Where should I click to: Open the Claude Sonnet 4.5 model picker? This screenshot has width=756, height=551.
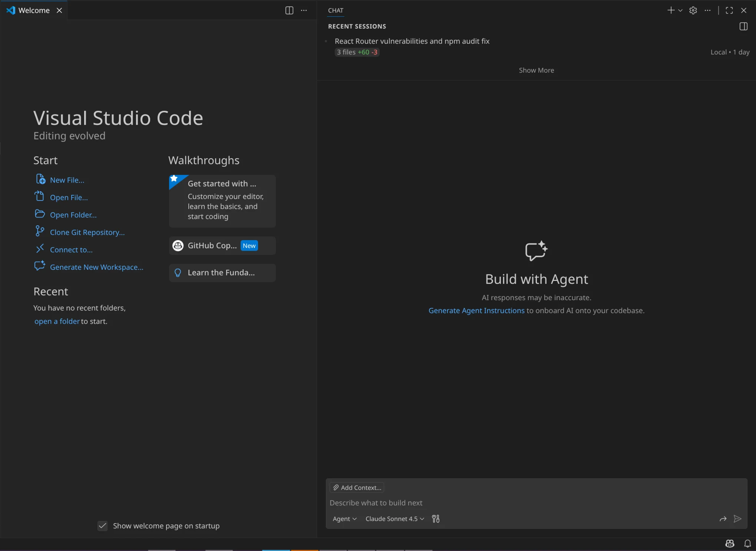click(394, 519)
